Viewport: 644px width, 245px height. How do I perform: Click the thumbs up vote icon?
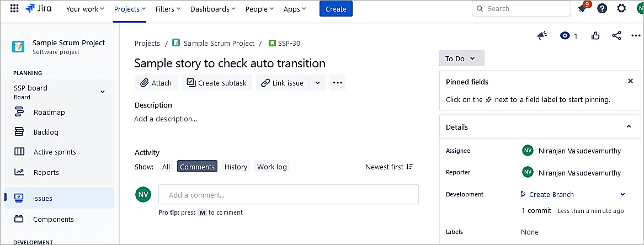click(595, 36)
